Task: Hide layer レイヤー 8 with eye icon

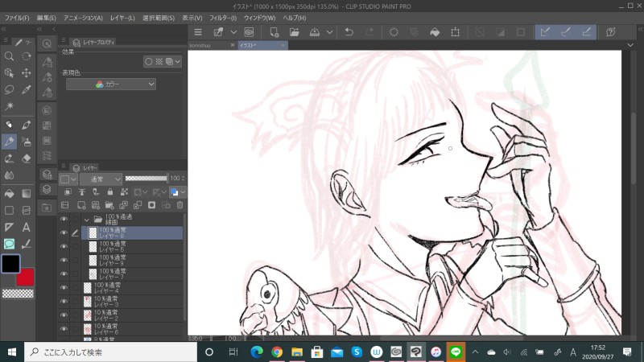Action: 64,232
